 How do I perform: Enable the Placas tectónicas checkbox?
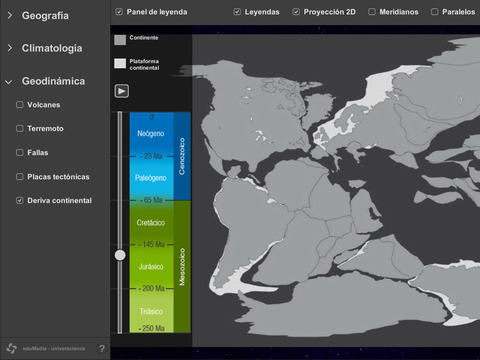20,176
